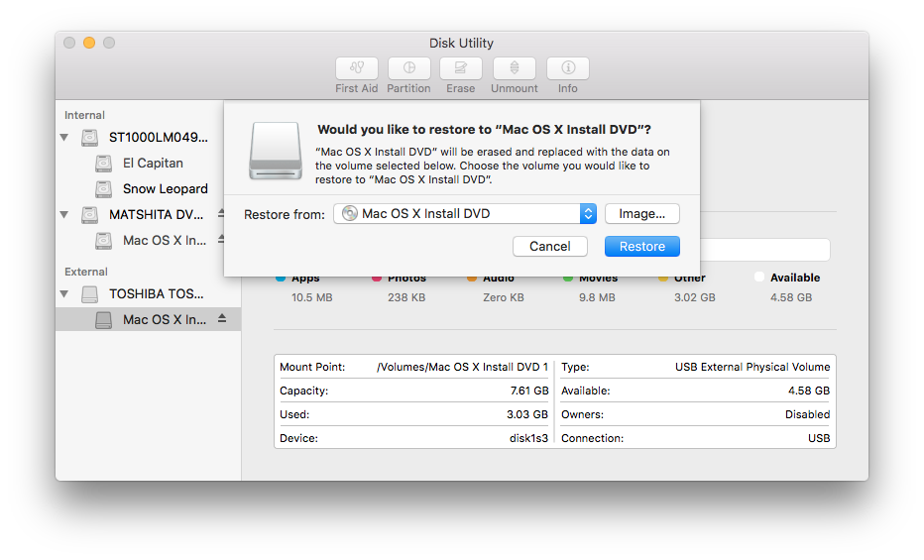
Task: Click the Other size 3.02 GB
Action: [695, 297]
